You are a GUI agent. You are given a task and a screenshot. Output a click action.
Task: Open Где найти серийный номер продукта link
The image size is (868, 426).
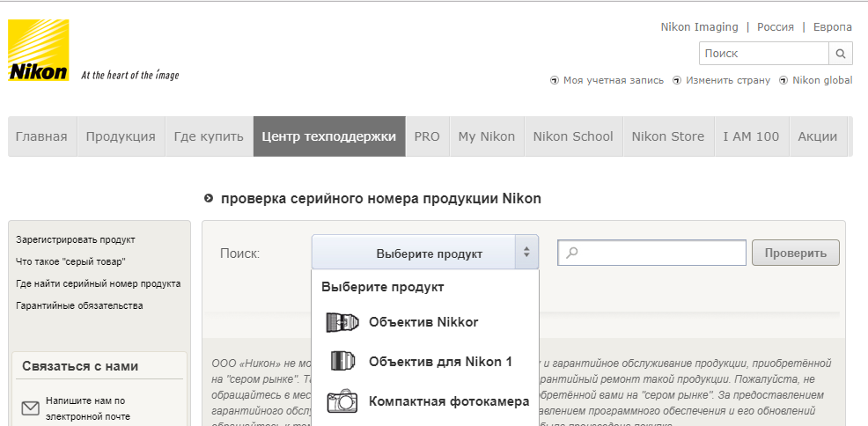[x=99, y=283]
